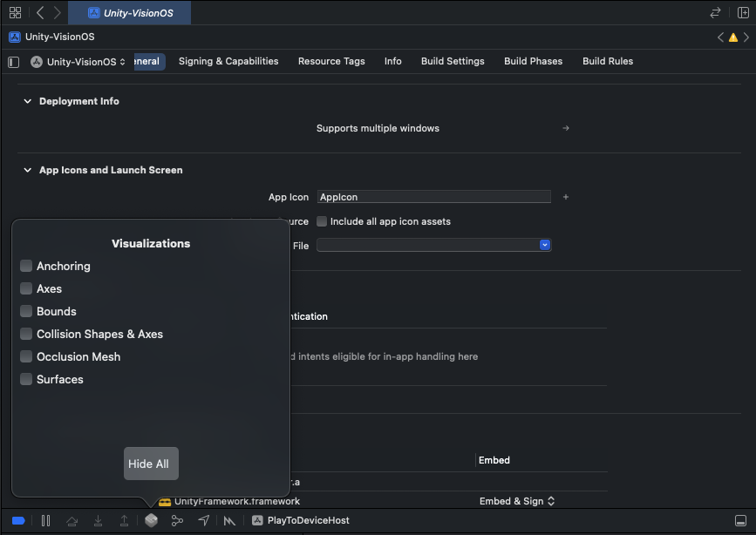Image resolution: width=756 pixels, height=535 pixels.
Task: Collapse App Icons and Launch Screen section
Action: (27, 170)
